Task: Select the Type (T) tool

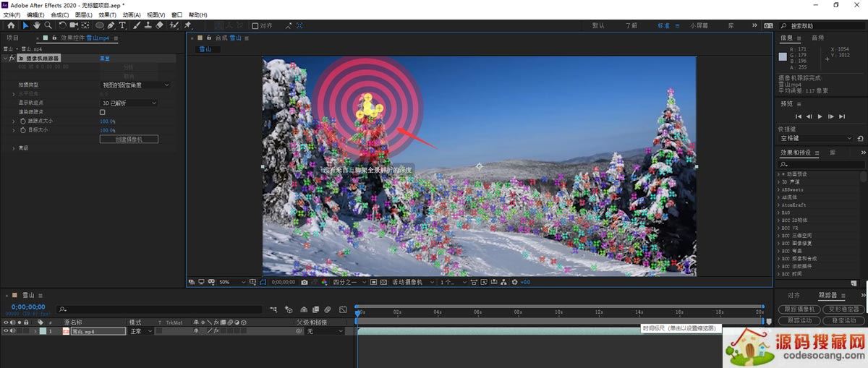Action: point(122,25)
